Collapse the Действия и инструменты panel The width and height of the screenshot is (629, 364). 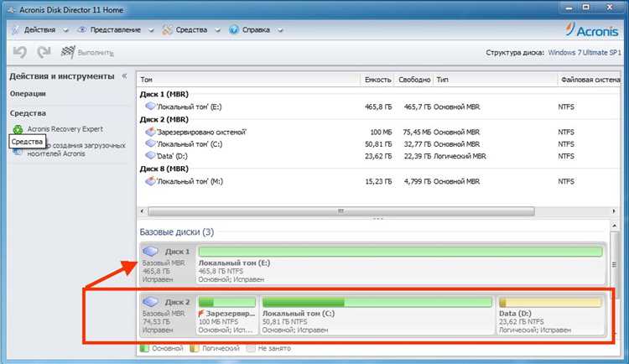pos(124,75)
